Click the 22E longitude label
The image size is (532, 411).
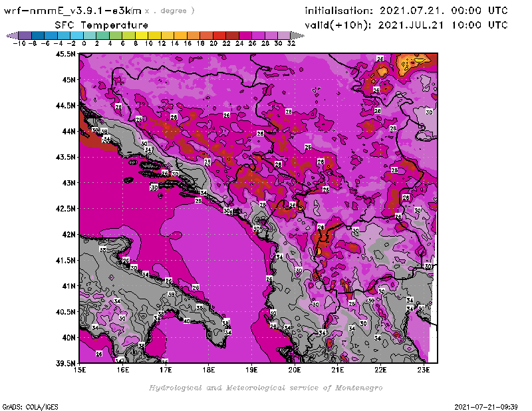pos(380,370)
